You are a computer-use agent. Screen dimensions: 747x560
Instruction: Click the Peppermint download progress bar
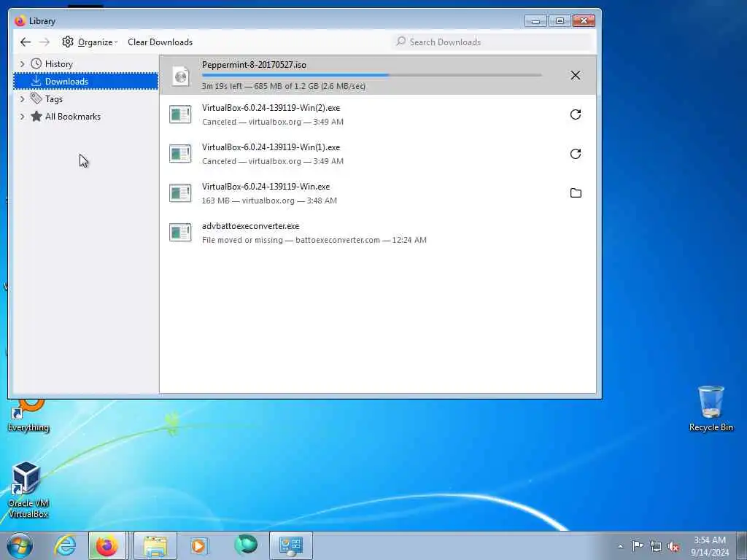[371, 75]
